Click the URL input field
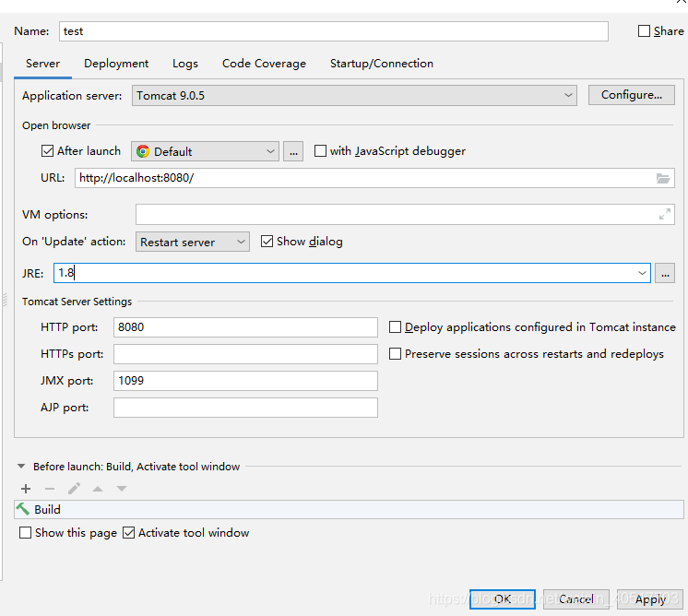The width and height of the screenshot is (688, 616). click(374, 178)
